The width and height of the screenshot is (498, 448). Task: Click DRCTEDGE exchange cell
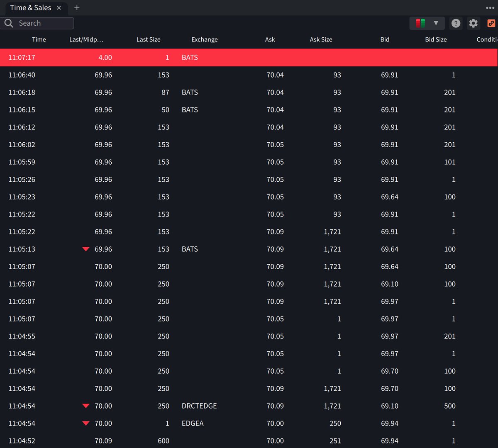click(199, 406)
